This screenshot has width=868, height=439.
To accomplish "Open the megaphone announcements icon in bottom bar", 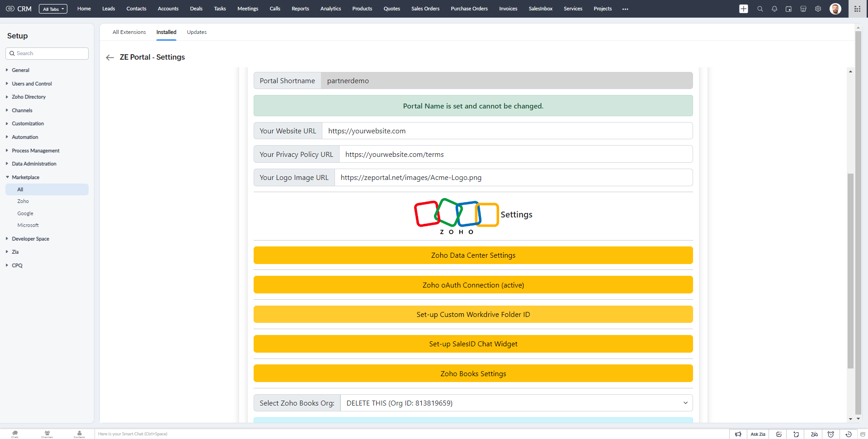I will (x=738, y=434).
